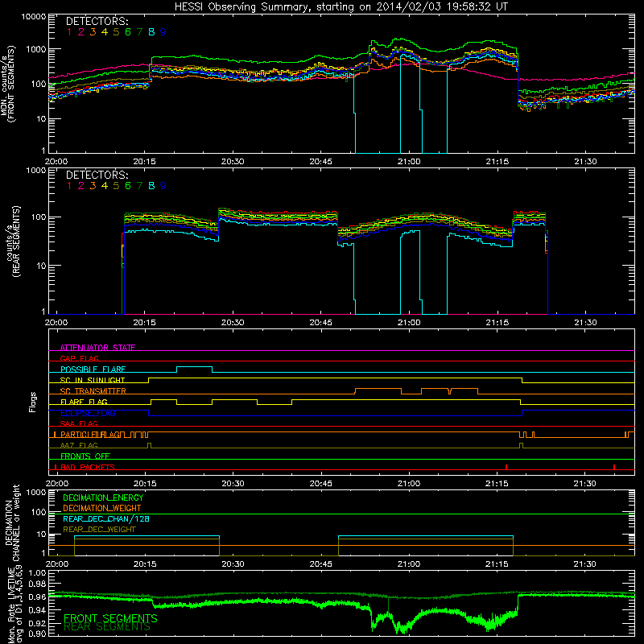Viewport: 644px width, 644px height.
Task: Click the AAZ_FLAG label
Action: click(x=79, y=445)
